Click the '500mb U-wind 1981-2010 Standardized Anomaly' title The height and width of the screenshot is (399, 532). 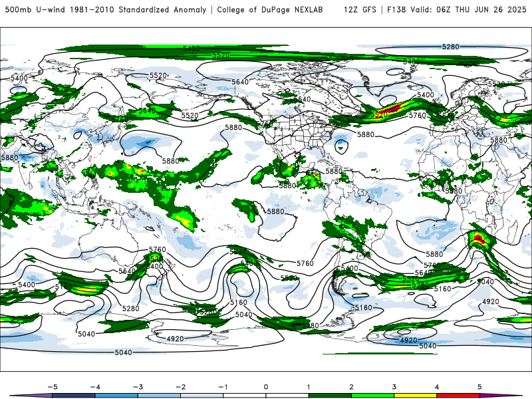[x=106, y=10]
